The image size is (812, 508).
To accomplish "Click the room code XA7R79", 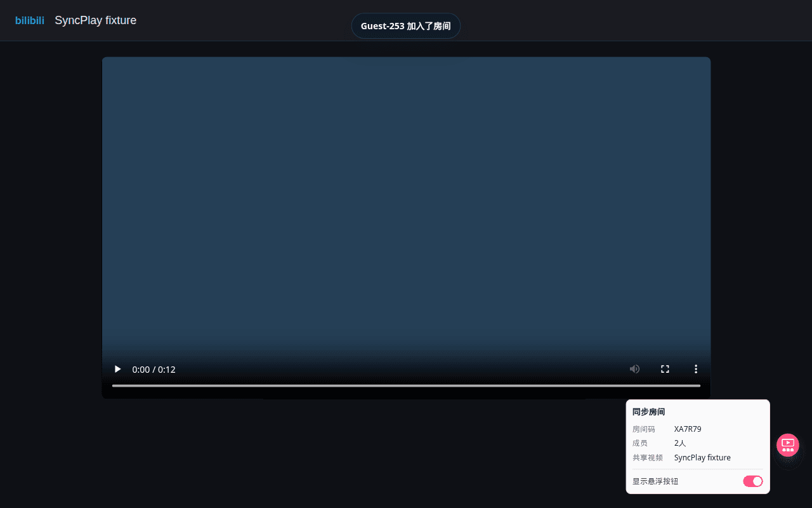I will coord(688,429).
